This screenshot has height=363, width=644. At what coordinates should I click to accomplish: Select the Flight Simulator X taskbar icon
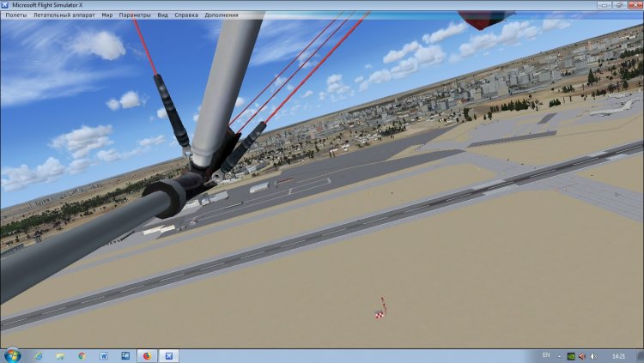pyautogui.click(x=168, y=355)
